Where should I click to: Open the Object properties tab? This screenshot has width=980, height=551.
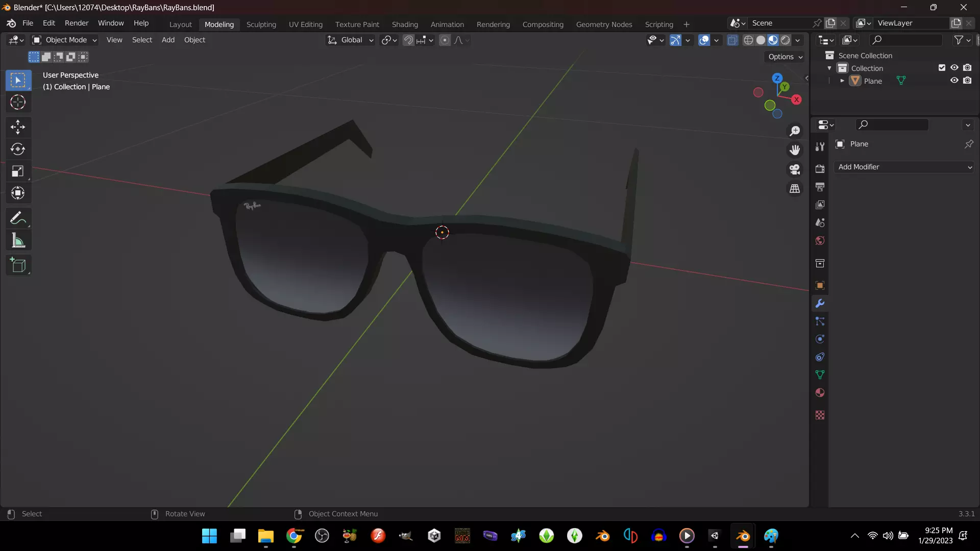[x=820, y=285]
